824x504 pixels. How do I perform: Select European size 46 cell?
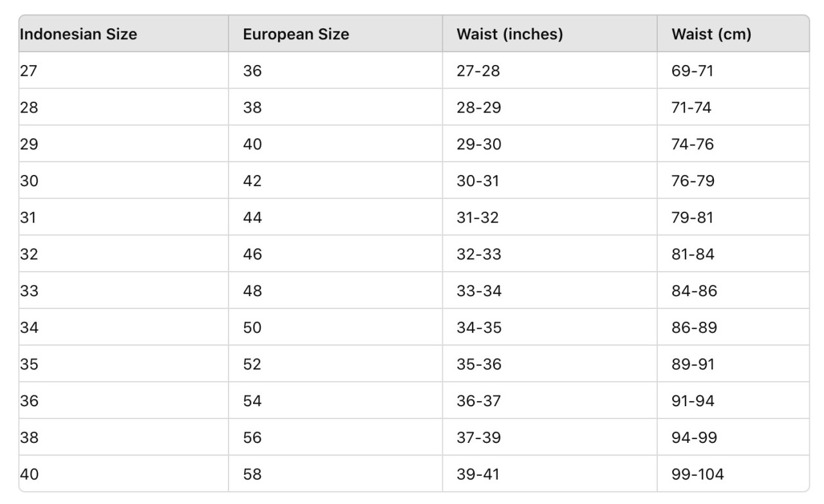point(335,254)
